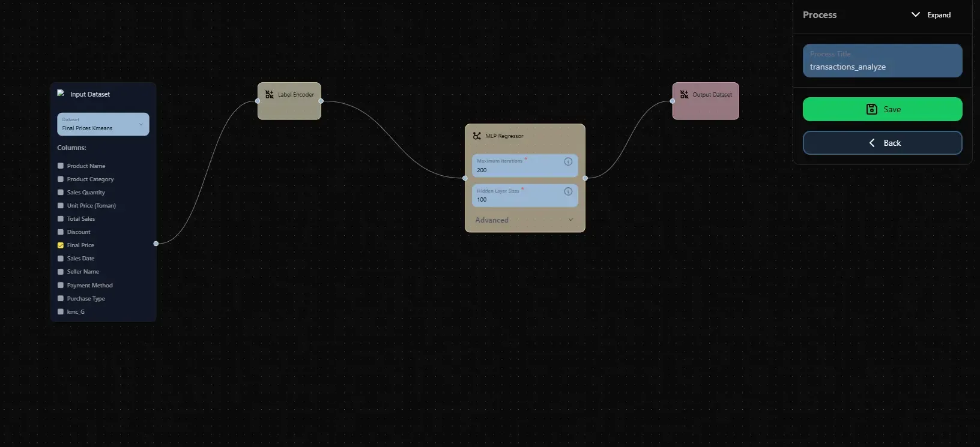Click the Label Encoder input connector handle

coord(258,101)
